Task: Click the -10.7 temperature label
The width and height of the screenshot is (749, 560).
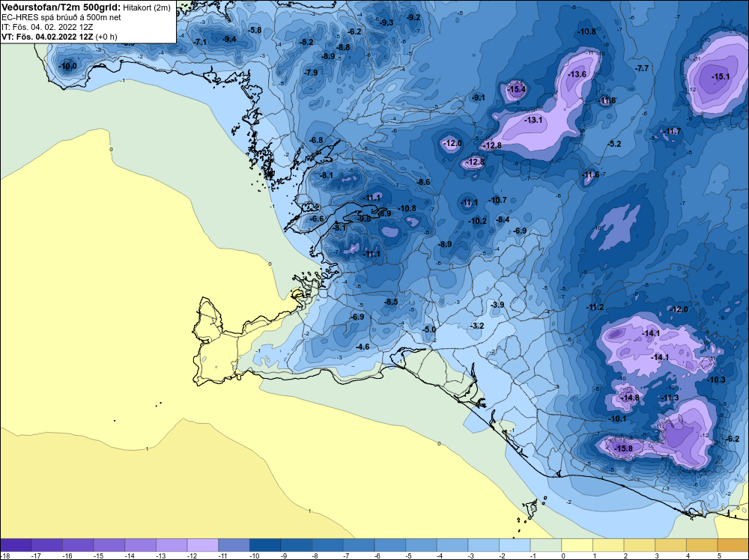Action: (x=498, y=200)
